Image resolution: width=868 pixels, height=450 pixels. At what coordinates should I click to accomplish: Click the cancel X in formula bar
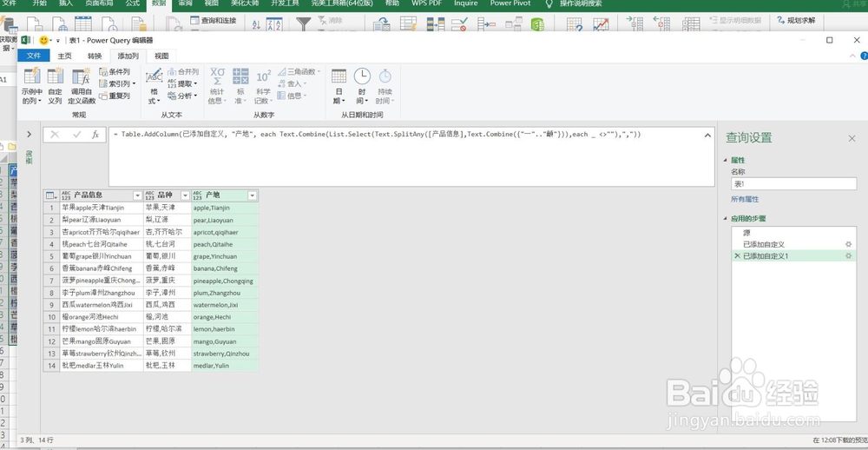tap(55, 134)
